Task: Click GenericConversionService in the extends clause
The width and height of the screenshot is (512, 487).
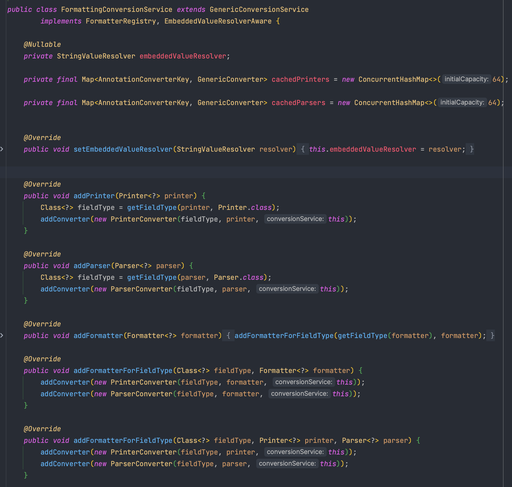Action: click(x=259, y=9)
